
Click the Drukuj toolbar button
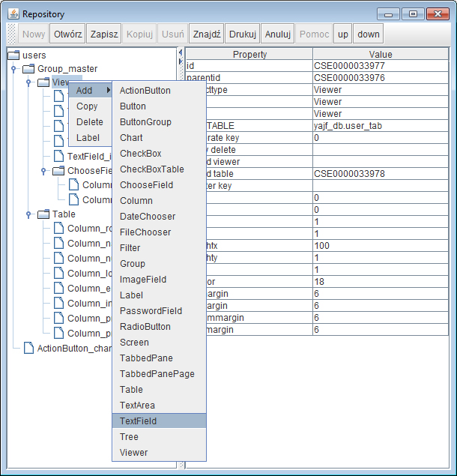(x=243, y=34)
